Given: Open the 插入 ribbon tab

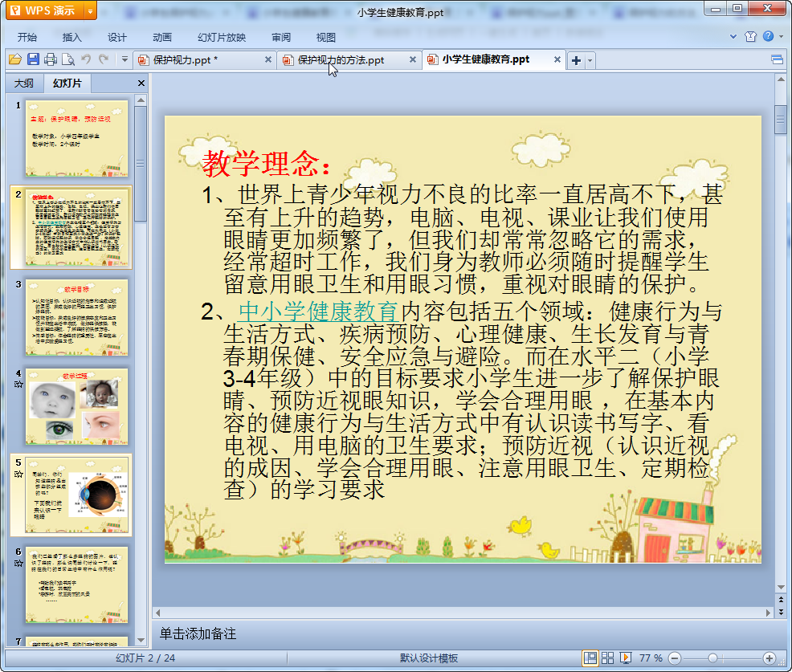Looking at the screenshot, I should [71, 38].
